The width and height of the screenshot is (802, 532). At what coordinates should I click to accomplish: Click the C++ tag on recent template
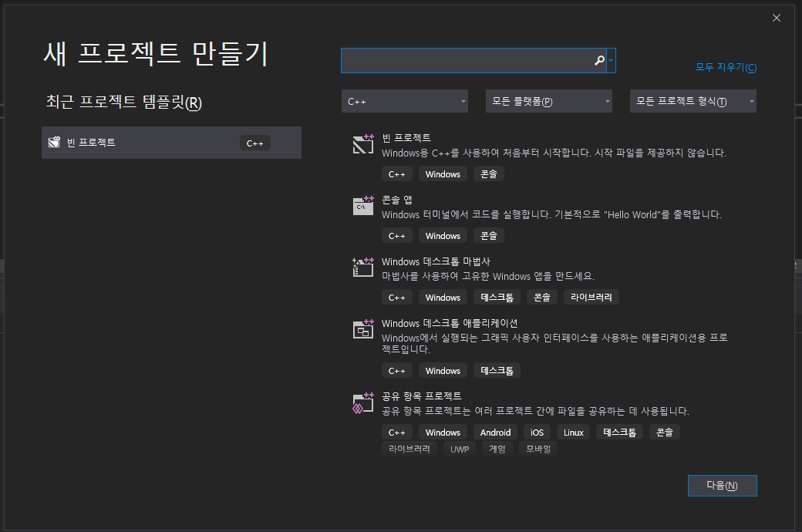pos(254,143)
